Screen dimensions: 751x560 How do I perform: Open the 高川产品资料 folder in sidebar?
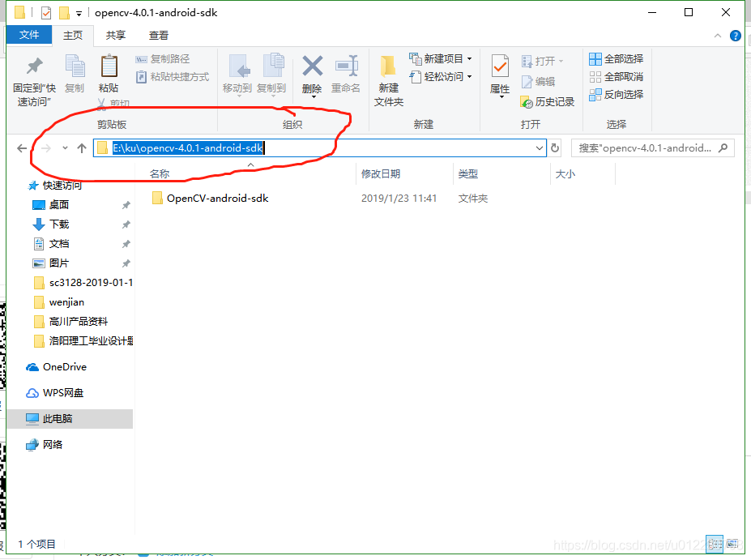pos(70,322)
